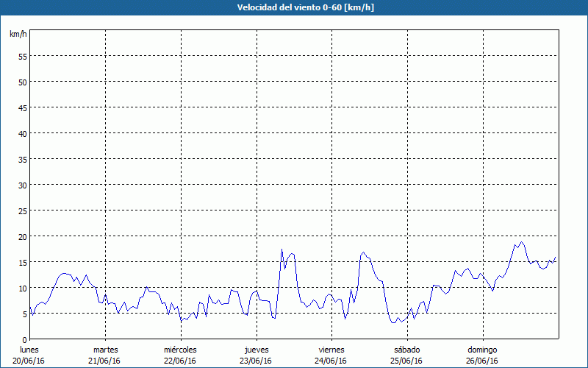Click the 40 tick label on the y-axis
The image size is (588, 368).
click(22, 133)
